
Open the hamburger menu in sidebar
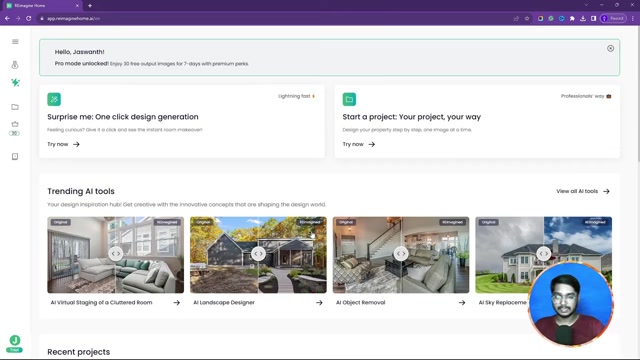15,42
